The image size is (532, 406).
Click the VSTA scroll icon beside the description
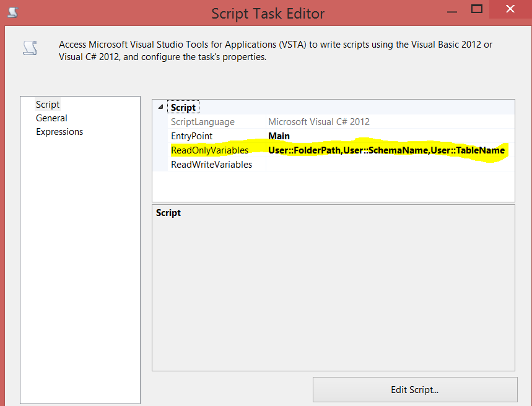coord(30,48)
